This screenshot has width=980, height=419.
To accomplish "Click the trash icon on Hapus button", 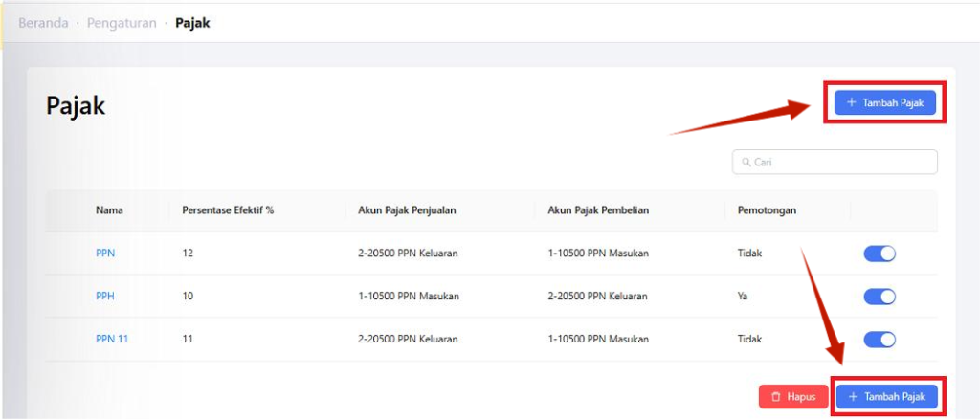I will coord(775,397).
